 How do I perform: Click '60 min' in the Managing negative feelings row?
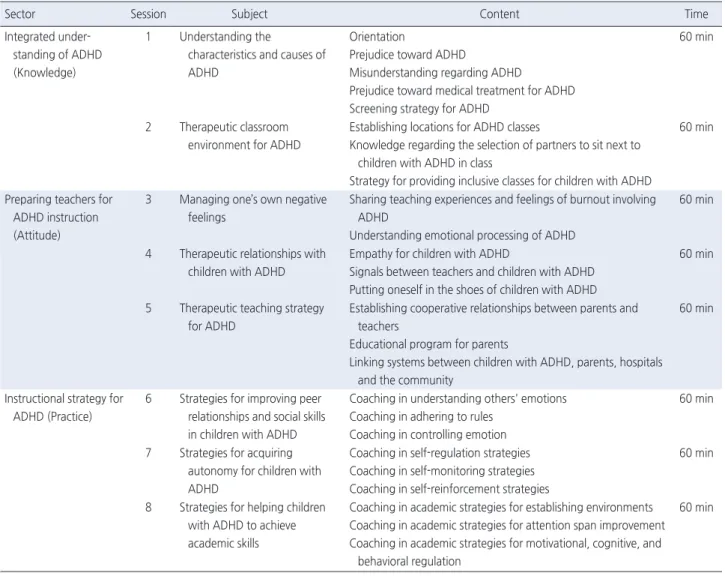pos(696,199)
